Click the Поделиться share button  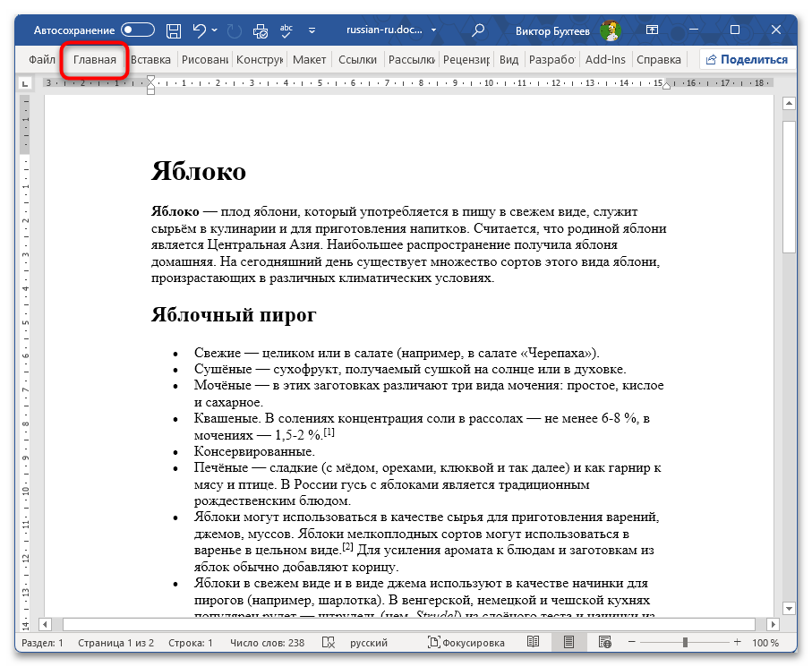coord(747,60)
